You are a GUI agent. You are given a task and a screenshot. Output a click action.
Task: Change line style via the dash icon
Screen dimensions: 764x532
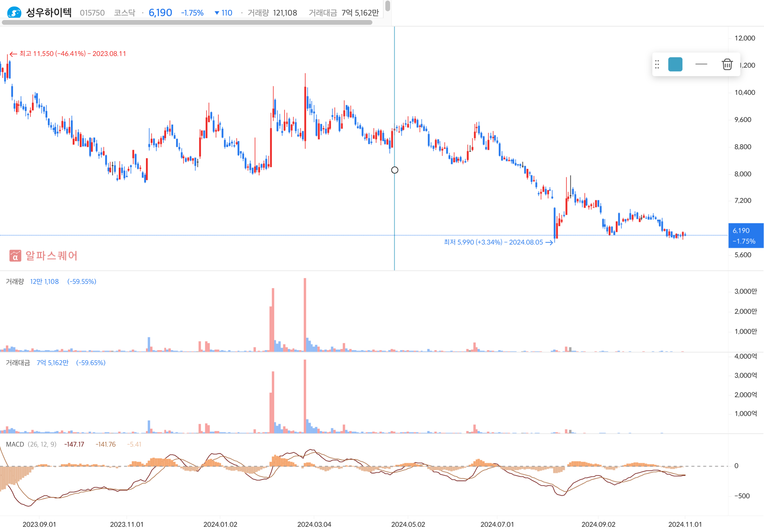(x=701, y=64)
